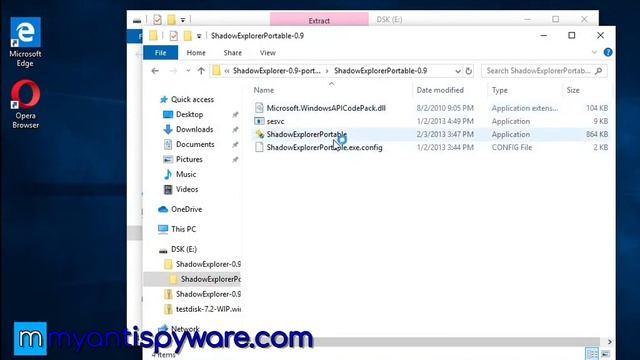Image resolution: width=640 pixels, height=360 pixels.
Task: Open the recent locations dropdown arrow
Action: [x=188, y=71]
